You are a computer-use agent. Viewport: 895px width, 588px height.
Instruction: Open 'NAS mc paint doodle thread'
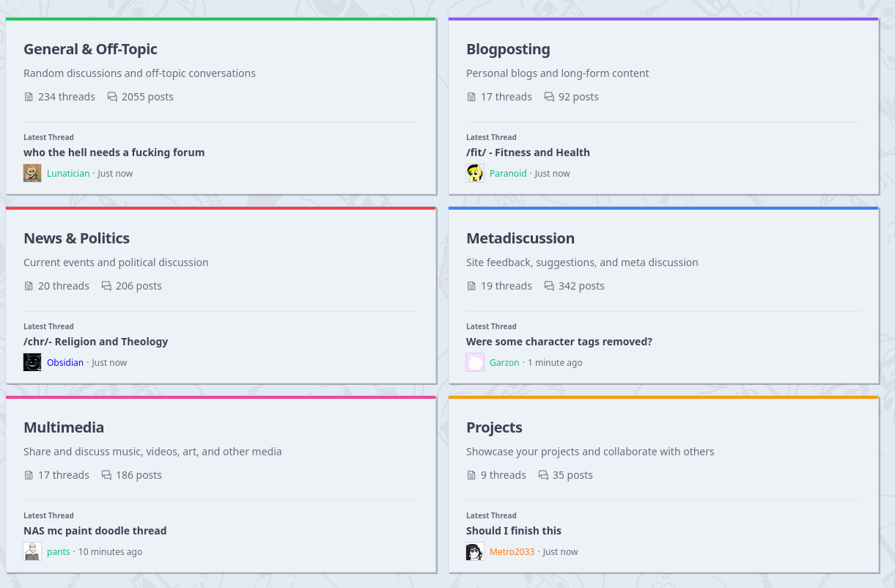click(95, 531)
